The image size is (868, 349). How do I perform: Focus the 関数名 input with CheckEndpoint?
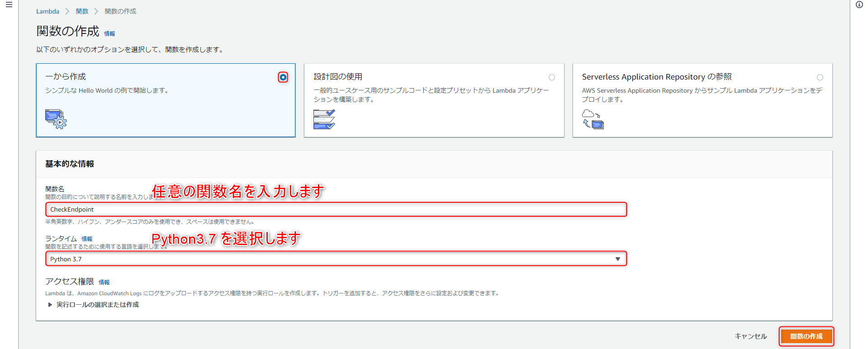[x=336, y=209]
